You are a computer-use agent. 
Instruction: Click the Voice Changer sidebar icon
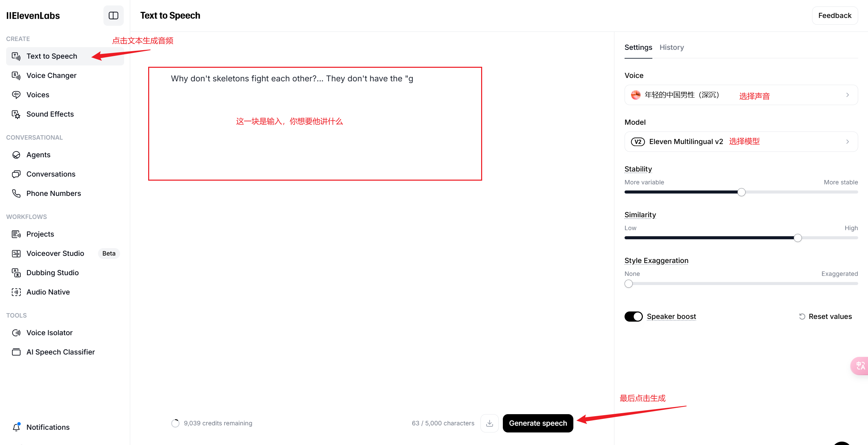(x=16, y=75)
